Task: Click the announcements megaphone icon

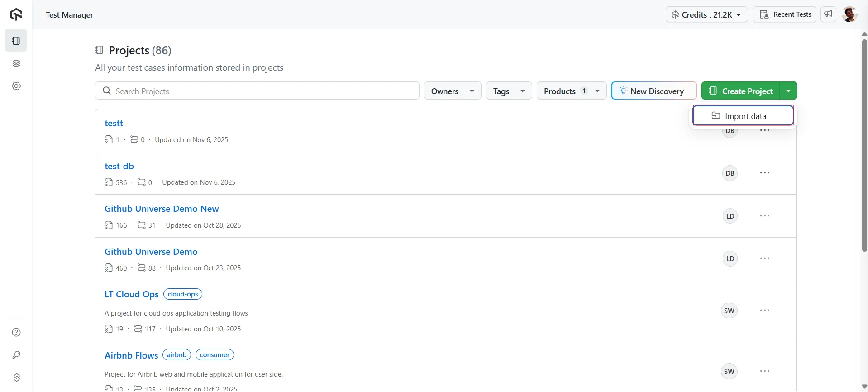Action: point(828,14)
